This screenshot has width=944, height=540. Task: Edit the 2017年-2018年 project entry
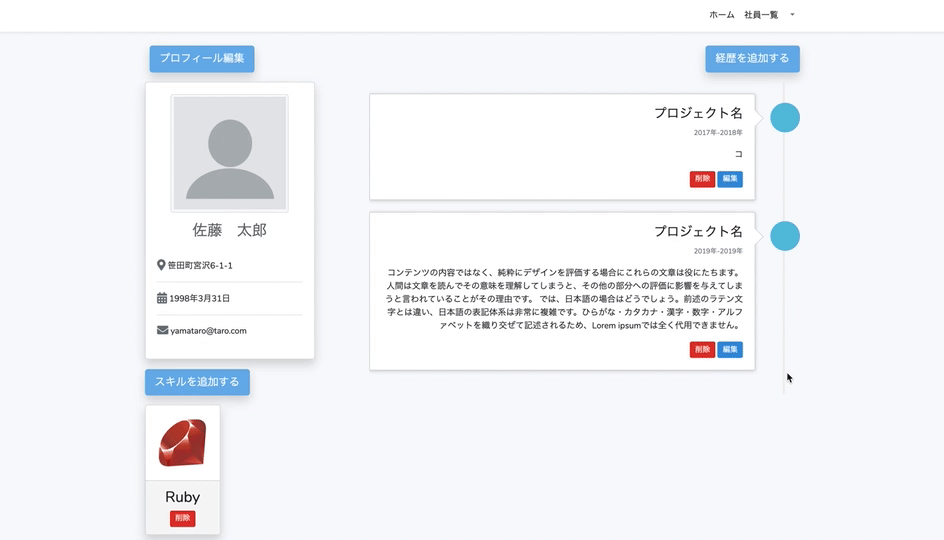(730, 179)
